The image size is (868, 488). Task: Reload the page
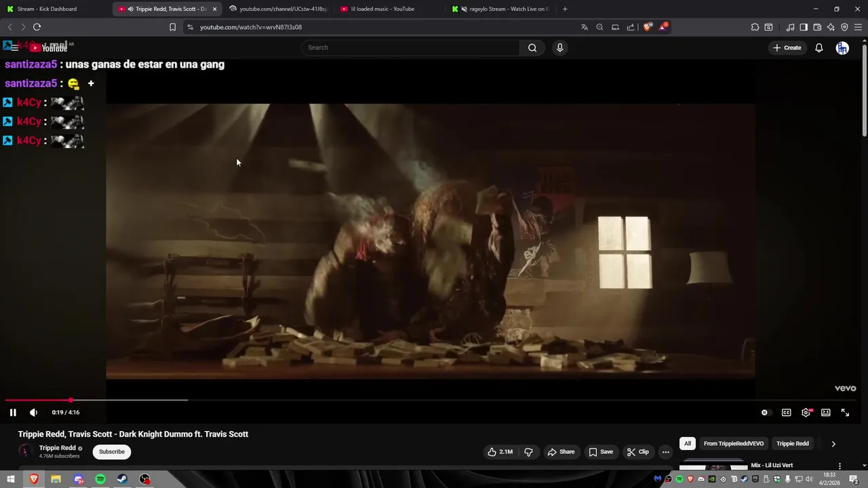pyautogui.click(x=37, y=27)
